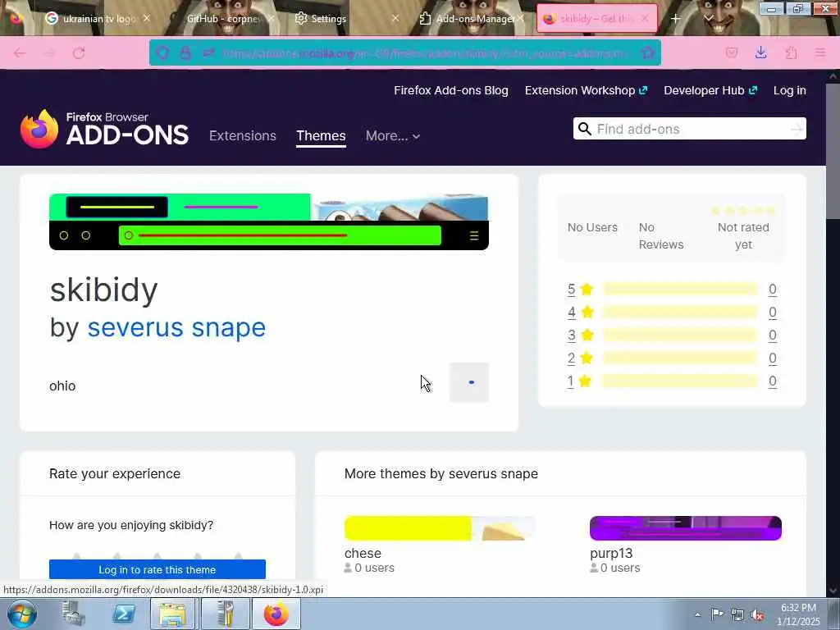Open the Firefox Add-ons Blog link
Screen dimensions: 840x630
(451, 90)
